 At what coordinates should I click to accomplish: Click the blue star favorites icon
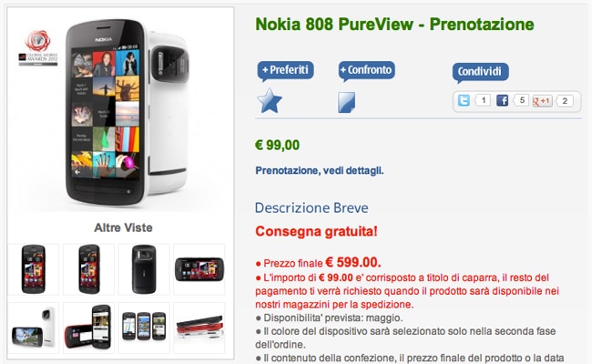(270, 101)
